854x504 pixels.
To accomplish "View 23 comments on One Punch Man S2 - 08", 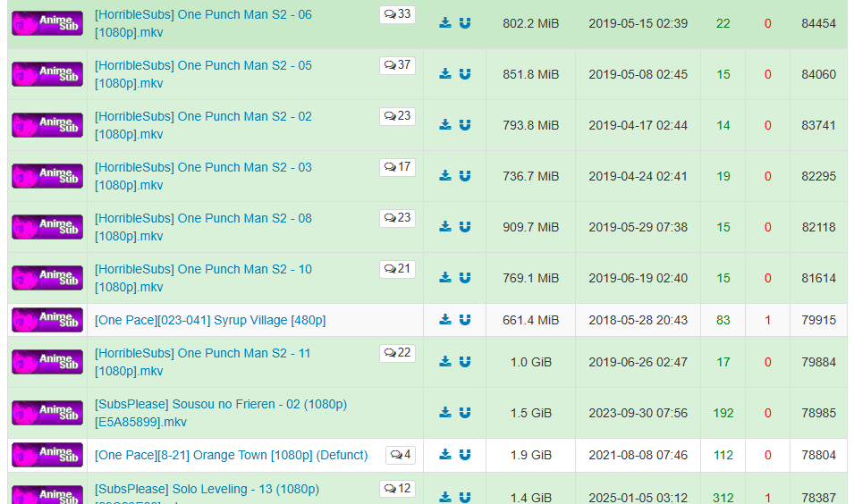I will tap(398, 218).
